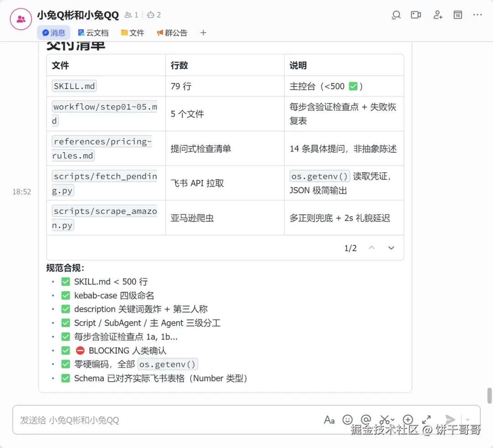Click os.getenv() code in table

pyautogui.click(x=320, y=176)
